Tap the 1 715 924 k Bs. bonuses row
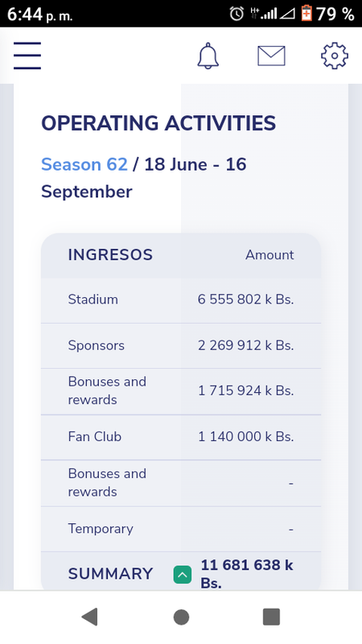 pyautogui.click(x=181, y=391)
